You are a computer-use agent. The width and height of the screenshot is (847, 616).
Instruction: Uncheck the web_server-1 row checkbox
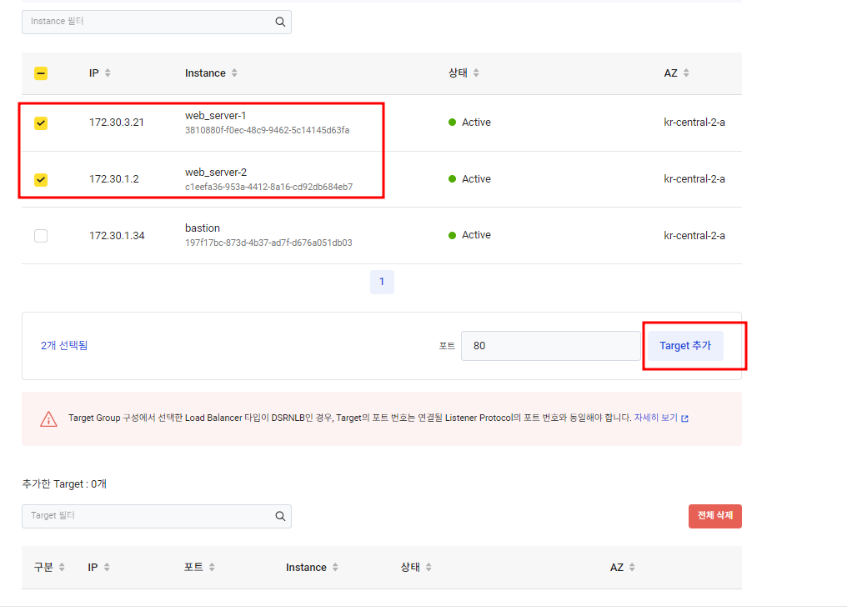[x=41, y=123]
